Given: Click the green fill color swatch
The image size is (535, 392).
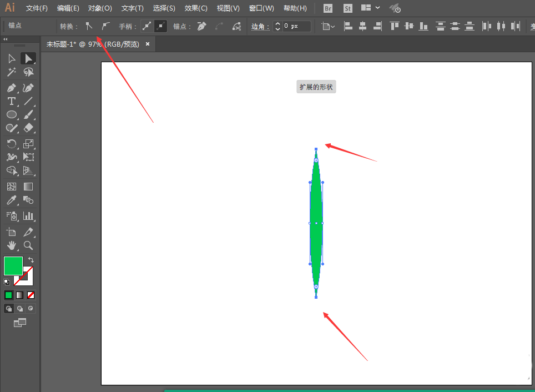Looking at the screenshot, I should pyautogui.click(x=13, y=265).
